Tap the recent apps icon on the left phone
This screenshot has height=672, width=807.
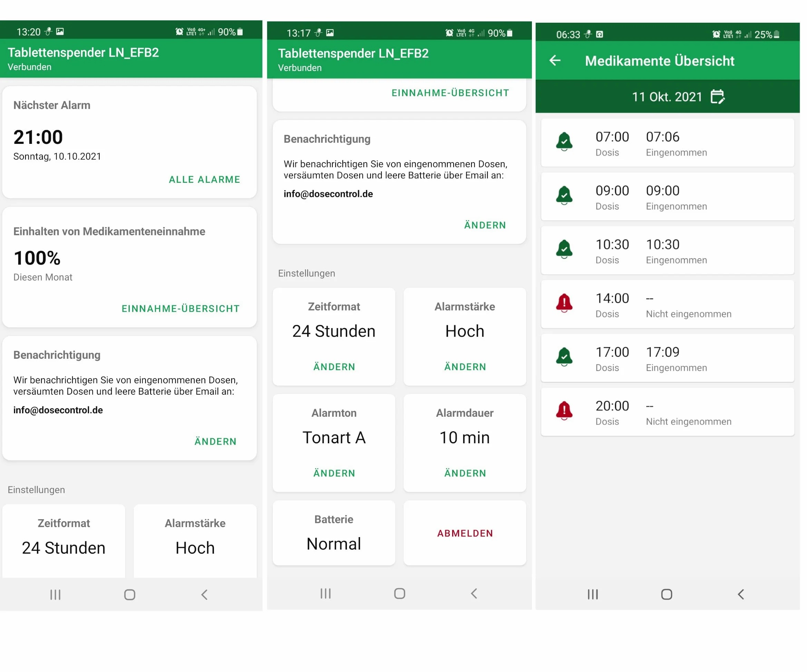click(55, 595)
